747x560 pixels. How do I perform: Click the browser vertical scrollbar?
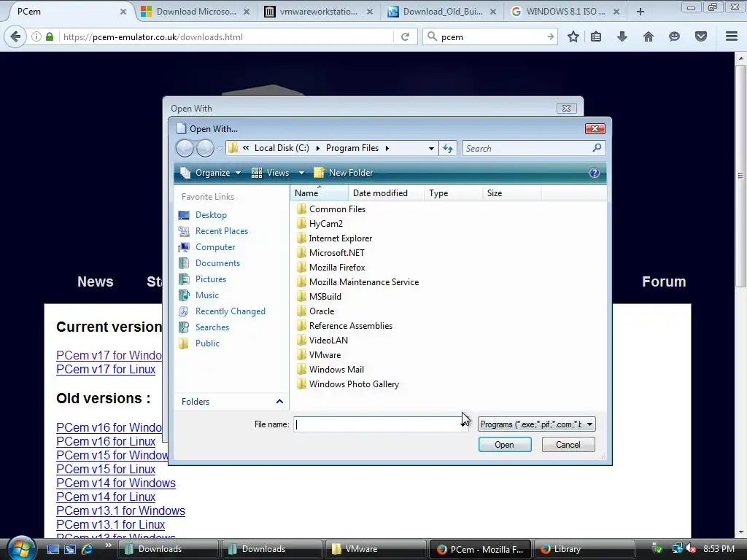(x=740, y=176)
